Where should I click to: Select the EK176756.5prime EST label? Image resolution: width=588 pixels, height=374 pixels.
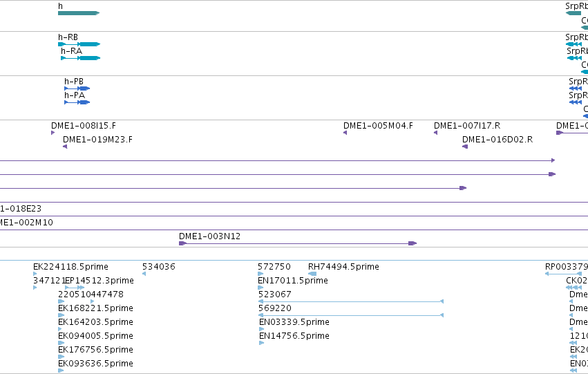[x=95, y=350]
